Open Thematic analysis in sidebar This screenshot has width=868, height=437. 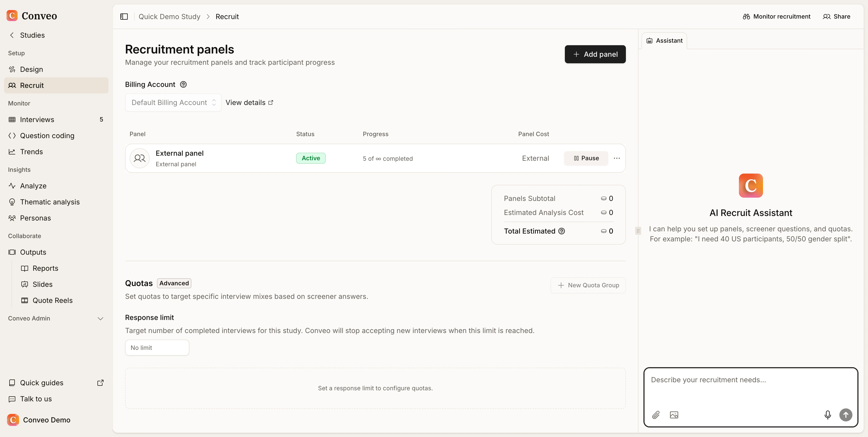[49, 202]
